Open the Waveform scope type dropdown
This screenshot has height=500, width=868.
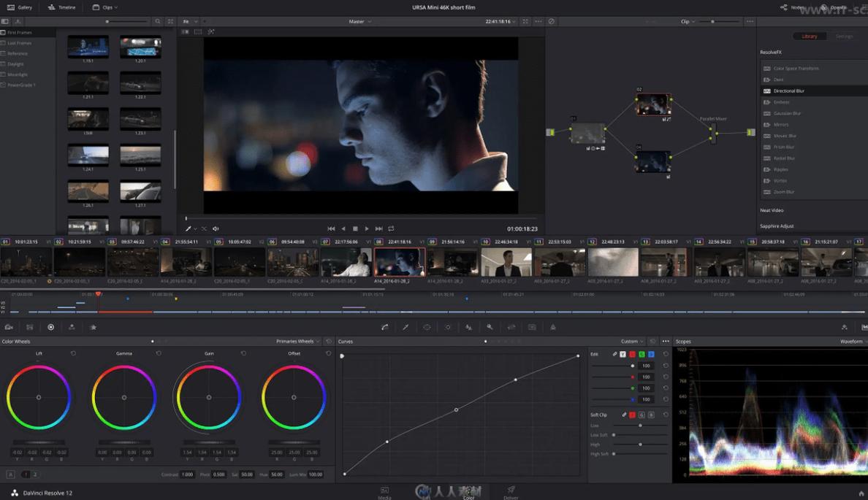point(853,342)
